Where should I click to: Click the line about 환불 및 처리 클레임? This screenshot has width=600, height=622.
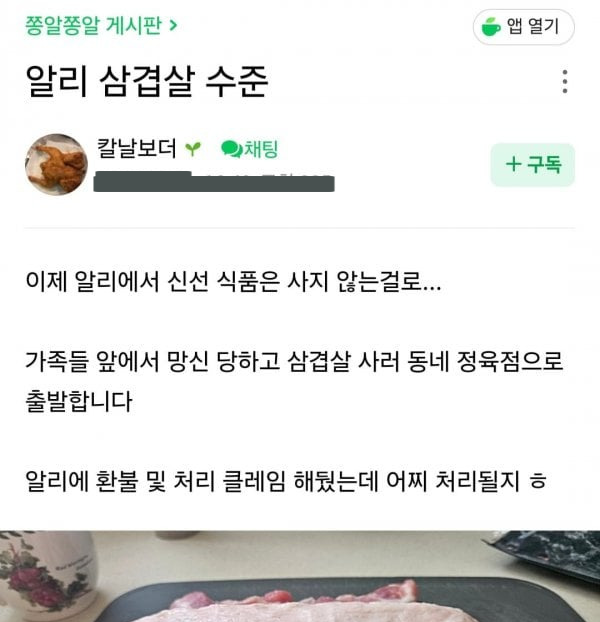(286, 481)
